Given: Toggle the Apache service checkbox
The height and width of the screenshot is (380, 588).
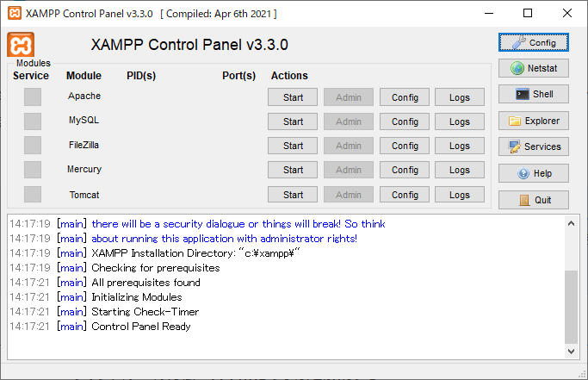Looking at the screenshot, I should click(33, 97).
